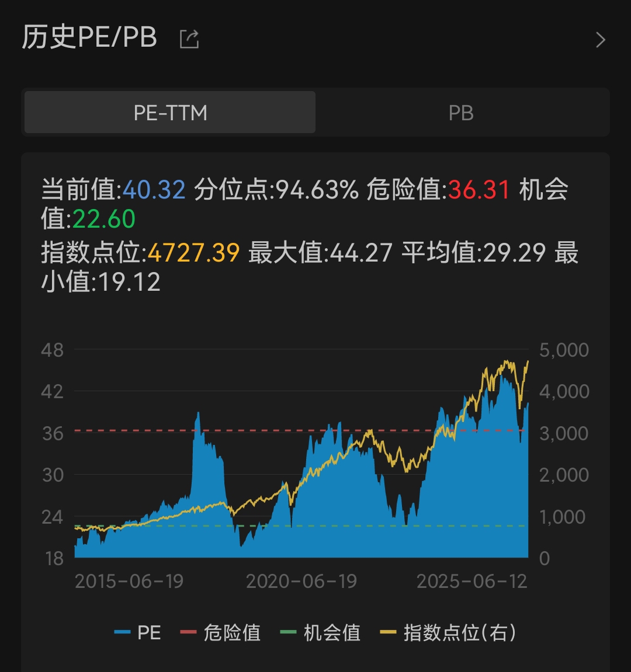This screenshot has width=631, height=672.
Task: Switch to the PE-TTM tab
Action: (170, 112)
